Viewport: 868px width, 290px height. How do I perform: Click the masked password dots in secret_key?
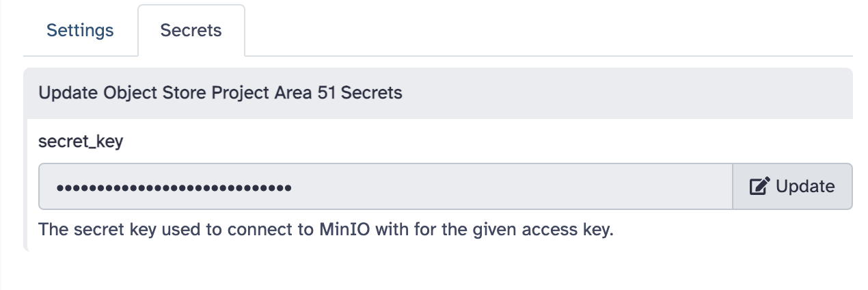[x=174, y=187]
